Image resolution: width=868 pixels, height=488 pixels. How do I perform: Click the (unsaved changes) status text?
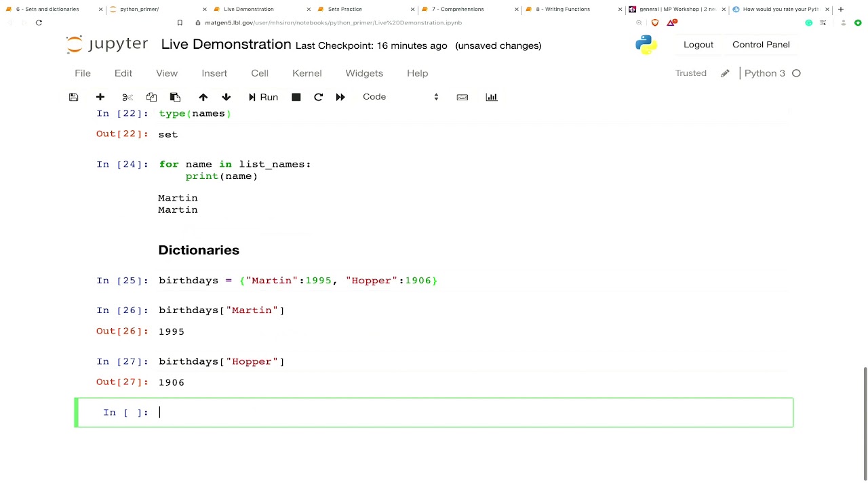[498, 45]
